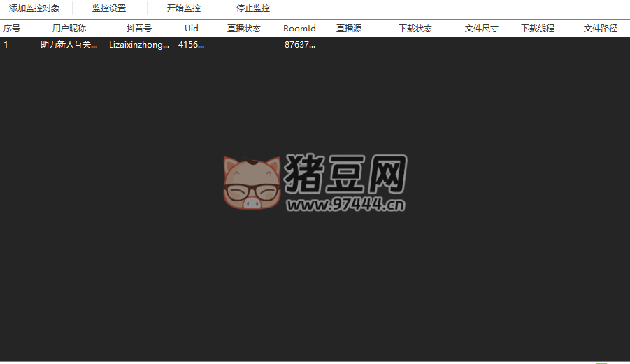Select row number 1 in the list
Screen dimensions: 630x364
pos(6,45)
